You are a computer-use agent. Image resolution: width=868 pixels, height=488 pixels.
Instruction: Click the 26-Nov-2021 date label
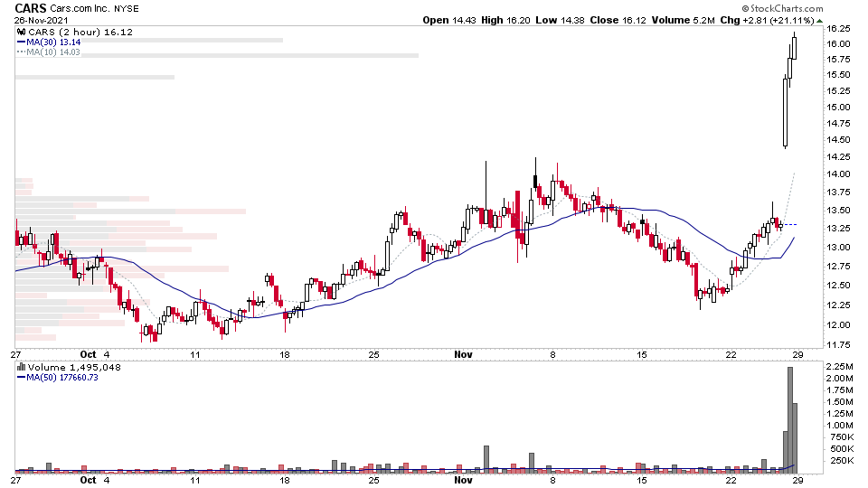pyautogui.click(x=42, y=21)
